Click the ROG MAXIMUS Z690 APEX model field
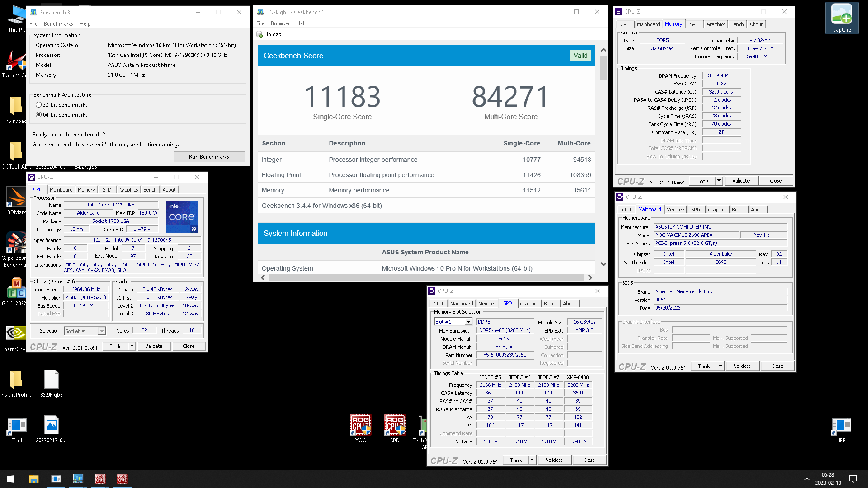Screen dimensions: 868x488 [696, 235]
